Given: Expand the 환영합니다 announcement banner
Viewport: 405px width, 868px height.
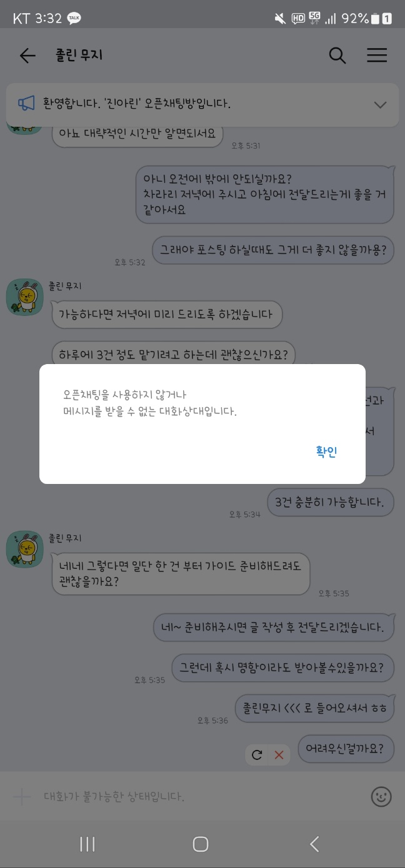Looking at the screenshot, I should tap(380, 104).
